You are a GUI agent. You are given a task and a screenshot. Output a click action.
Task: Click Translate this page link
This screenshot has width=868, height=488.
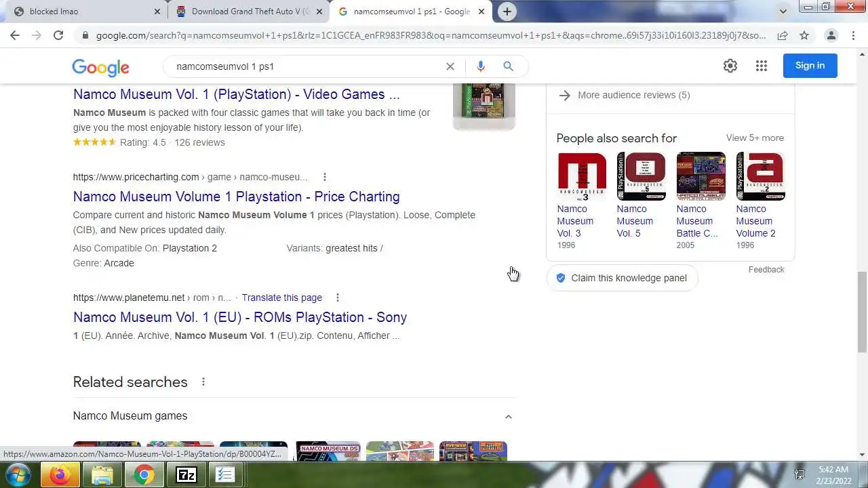coord(281,298)
